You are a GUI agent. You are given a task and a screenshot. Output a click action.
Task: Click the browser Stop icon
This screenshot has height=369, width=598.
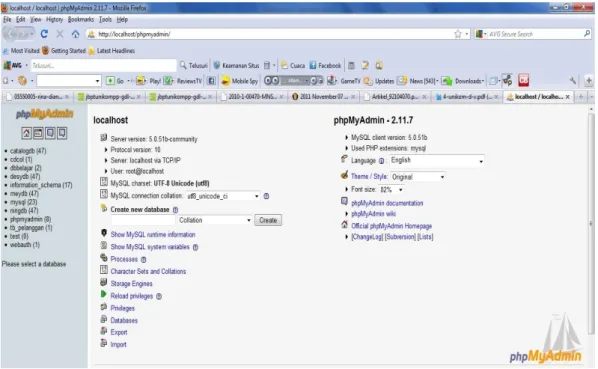click(x=60, y=34)
